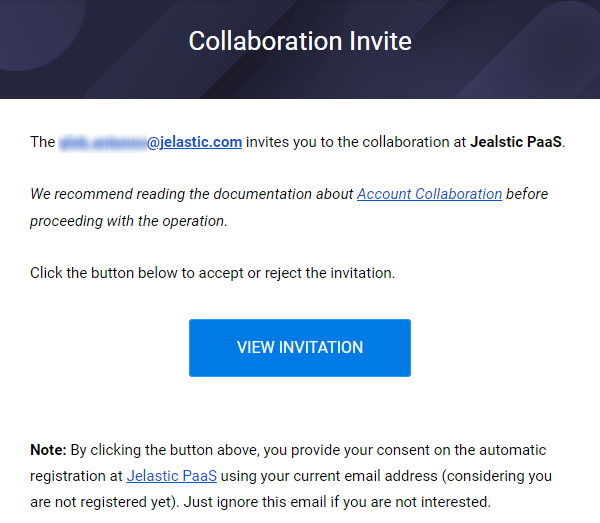Follow the Account Collaboration documentation link
This screenshot has width=600, height=523.
(x=429, y=194)
